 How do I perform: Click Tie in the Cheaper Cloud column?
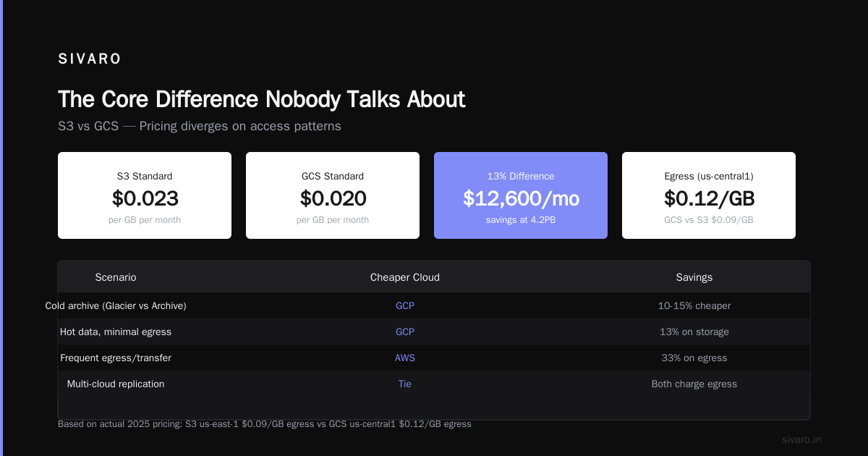[405, 384]
